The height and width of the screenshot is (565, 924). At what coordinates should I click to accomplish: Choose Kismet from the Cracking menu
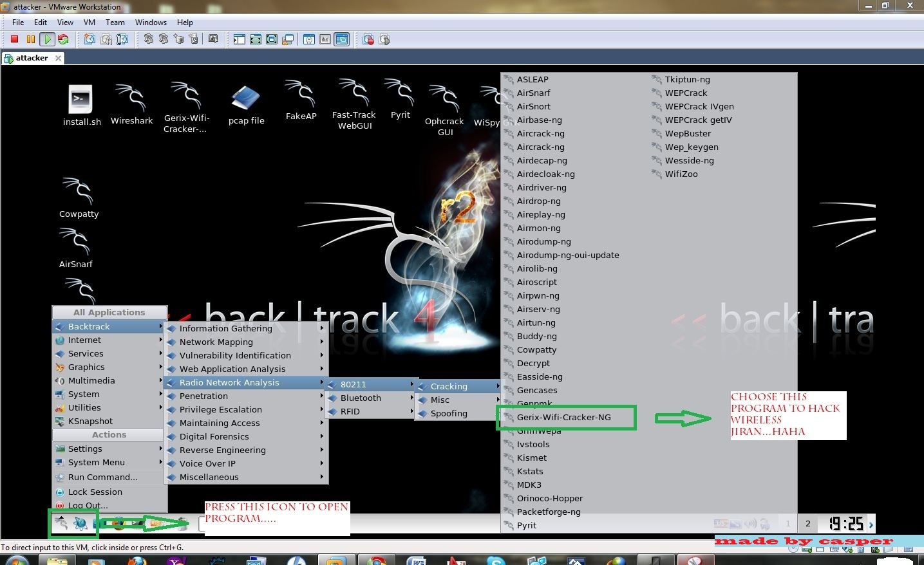point(531,458)
